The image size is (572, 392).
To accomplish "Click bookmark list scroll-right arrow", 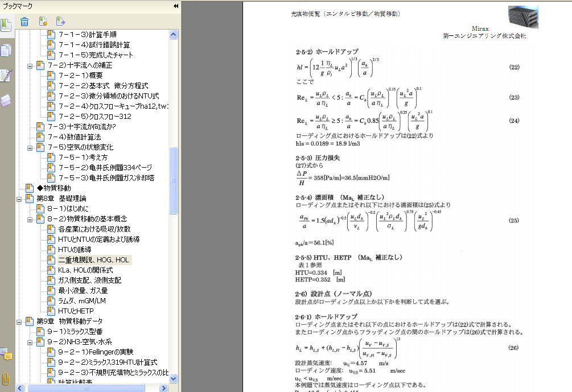I will click(x=164, y=388).
